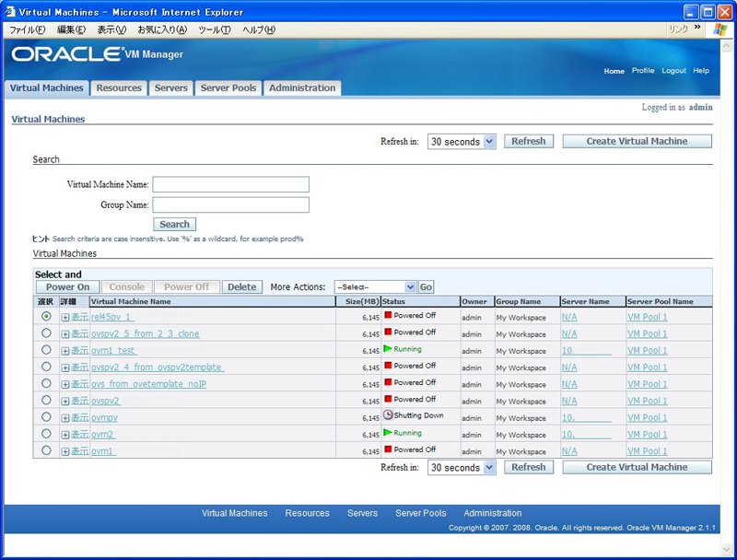This screenshot has width=737, height=560.
Task: Select the radio button for ovm1_test
Action: coord(46,349)
